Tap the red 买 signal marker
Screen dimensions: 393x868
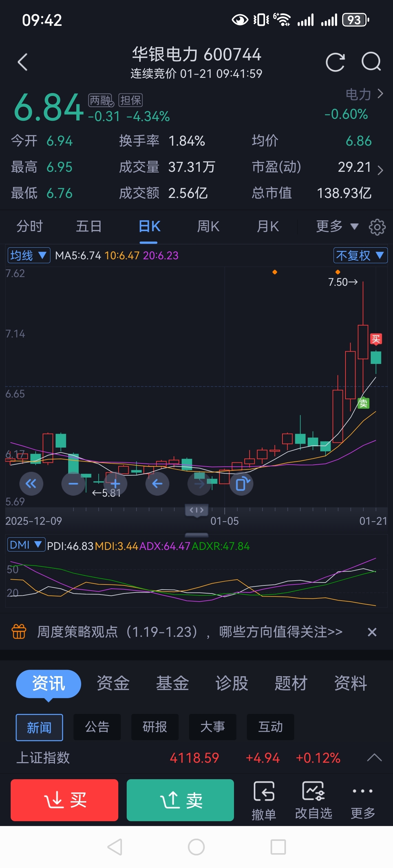click(x=376, y=339)
